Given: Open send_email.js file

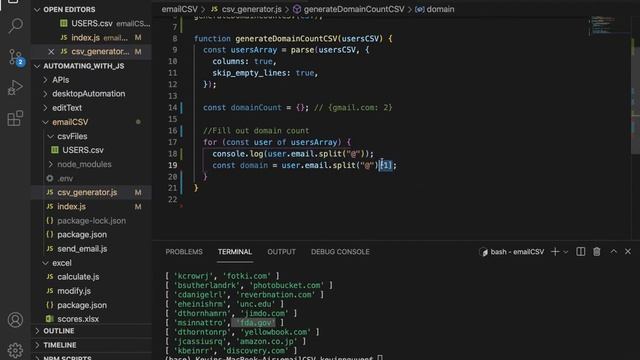Looking at the screenshot, I should [x=91, y=249].
